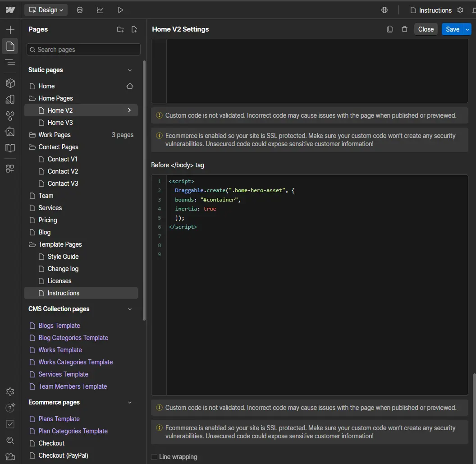The height and width of the screenshot is (464, 476).
Task: Click the Add Elements plus icon
Action: coord(10,30)
